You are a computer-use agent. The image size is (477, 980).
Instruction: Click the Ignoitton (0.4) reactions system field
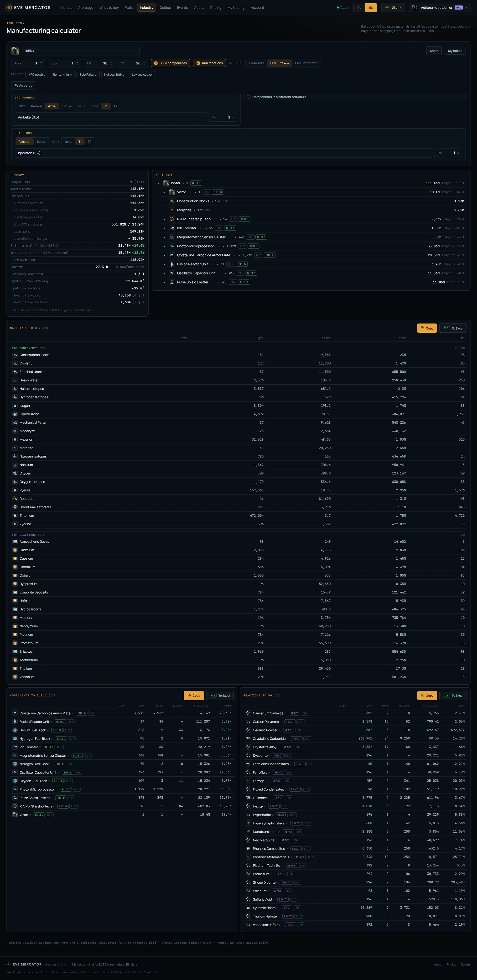pos(223,153)
